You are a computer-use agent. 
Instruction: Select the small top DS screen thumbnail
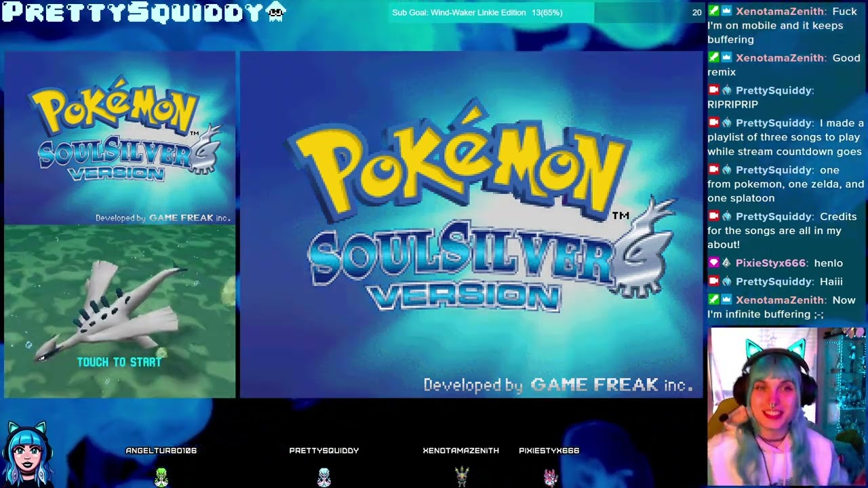point(120,139)
